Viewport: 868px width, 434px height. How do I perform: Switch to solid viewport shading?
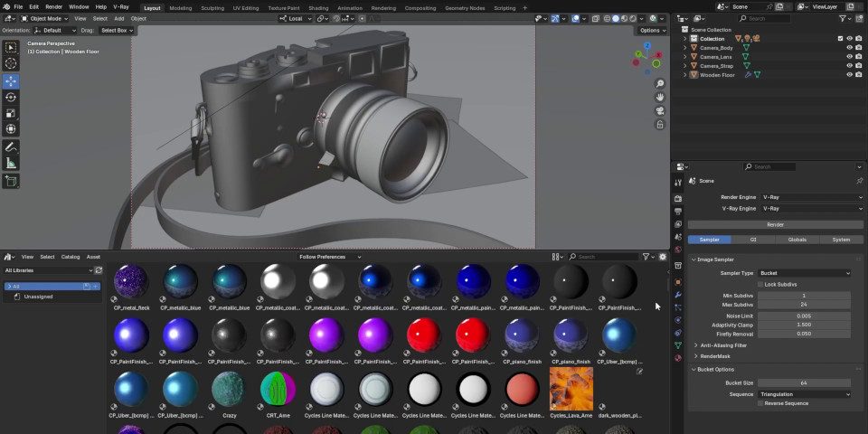(615, 18)
